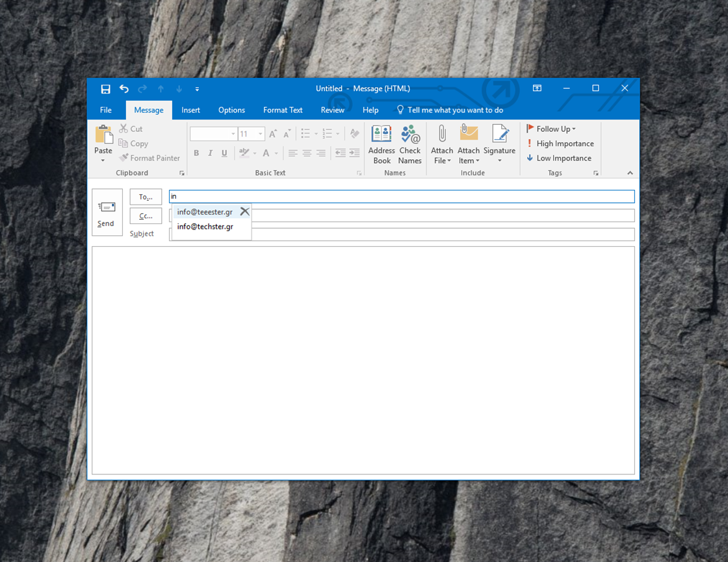Run Check Names on recipients

click(x=410, y=144)
